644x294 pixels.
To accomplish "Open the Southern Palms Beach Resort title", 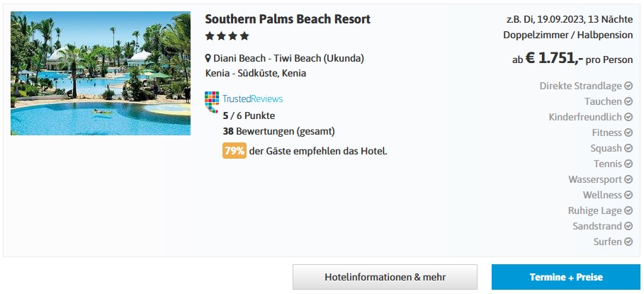I will coord(288,19).
